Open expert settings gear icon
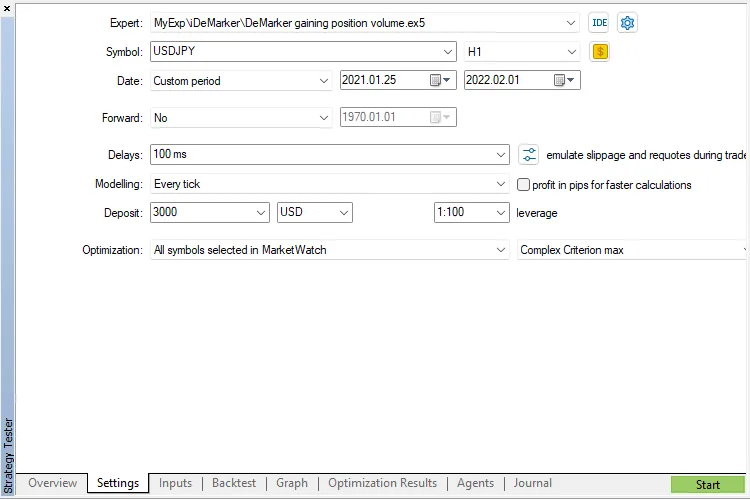Image resolution: width=750 pixels, height=500 pixels. (627, 23)
